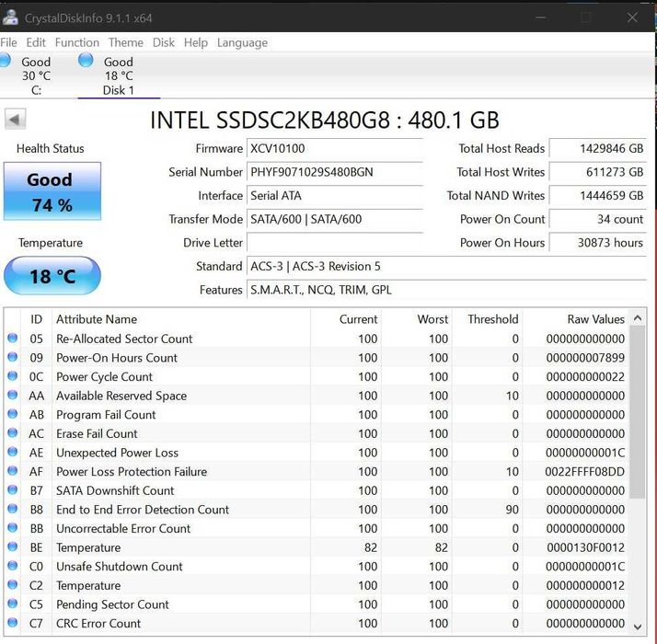Image resolution: width=657 pixels, height=644 pixels.
Task: Click the ID column header
Action: click(x=36, y=319)
